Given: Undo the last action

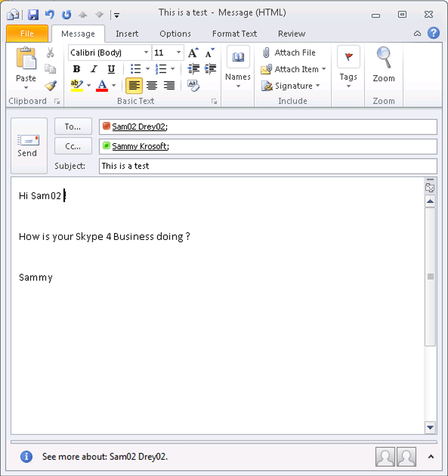Looking at the screenshot, I should pyautogui.click(x=50, y=14).
